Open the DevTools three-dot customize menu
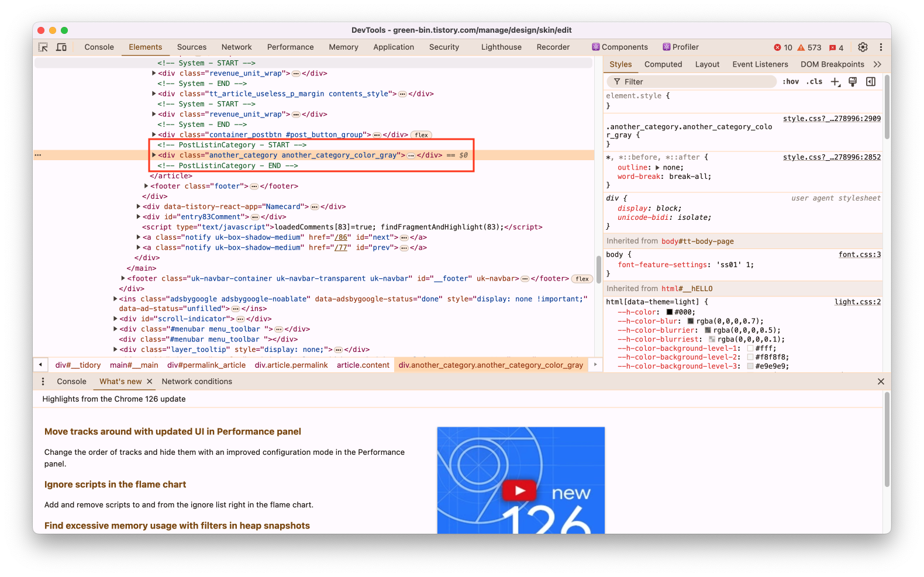 [x=881, y=47]
